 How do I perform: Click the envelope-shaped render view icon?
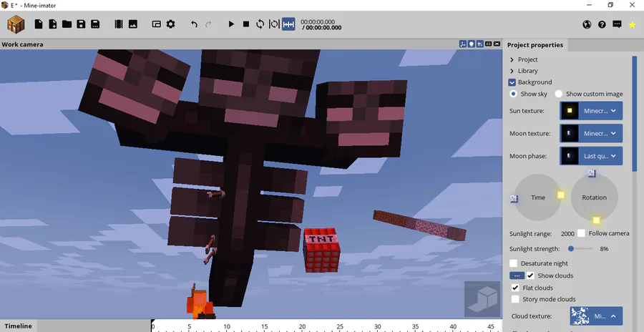[497, 44]
